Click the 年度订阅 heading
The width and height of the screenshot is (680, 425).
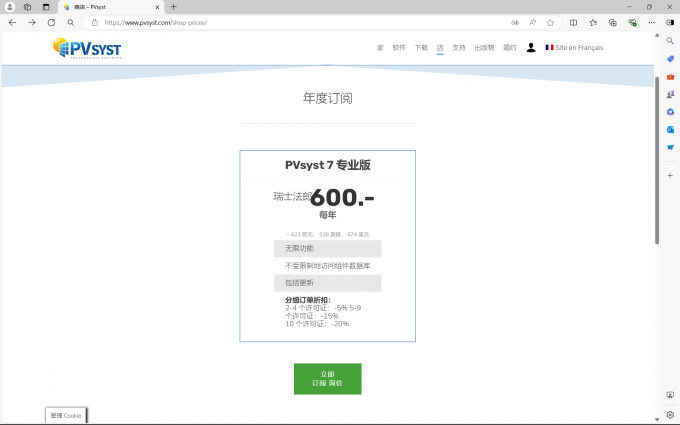tap(327, 98)
